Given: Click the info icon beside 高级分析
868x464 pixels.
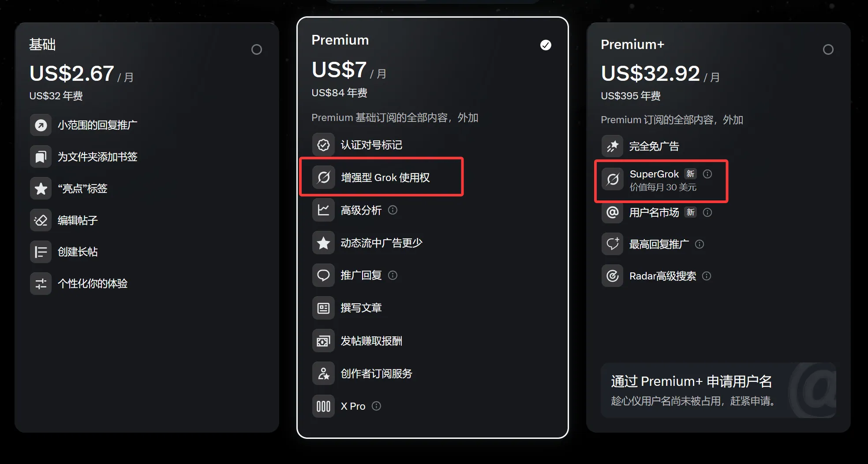Looking at the screenshot, I should click(x=393, y=210).
